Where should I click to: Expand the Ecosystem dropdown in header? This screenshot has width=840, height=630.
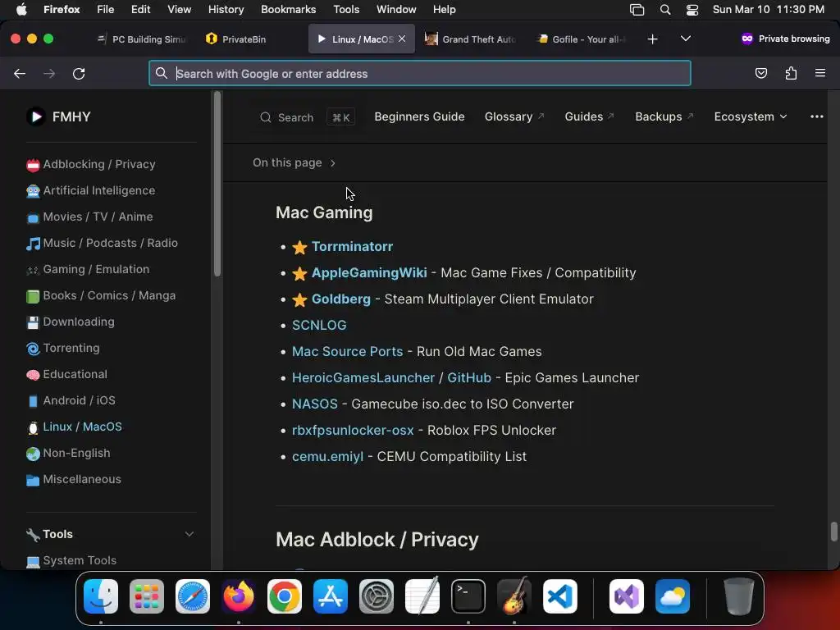tap(750, 116)
